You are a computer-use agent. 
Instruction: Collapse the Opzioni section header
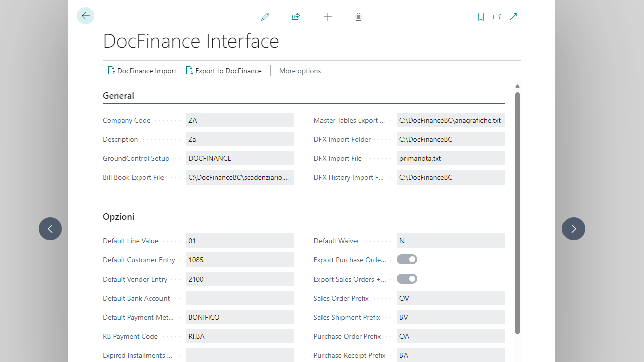pyautogui.click(x=118, y=217)
